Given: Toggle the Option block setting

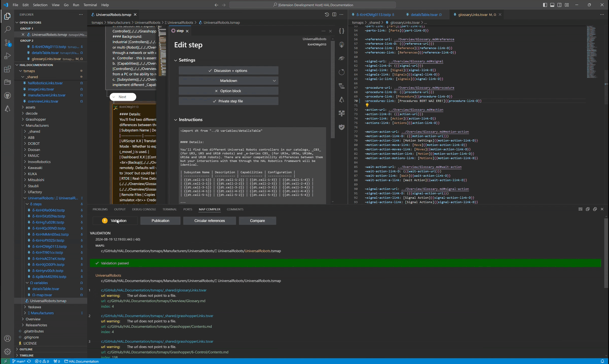Looking at the screenshot, I should tap(229, 91).
